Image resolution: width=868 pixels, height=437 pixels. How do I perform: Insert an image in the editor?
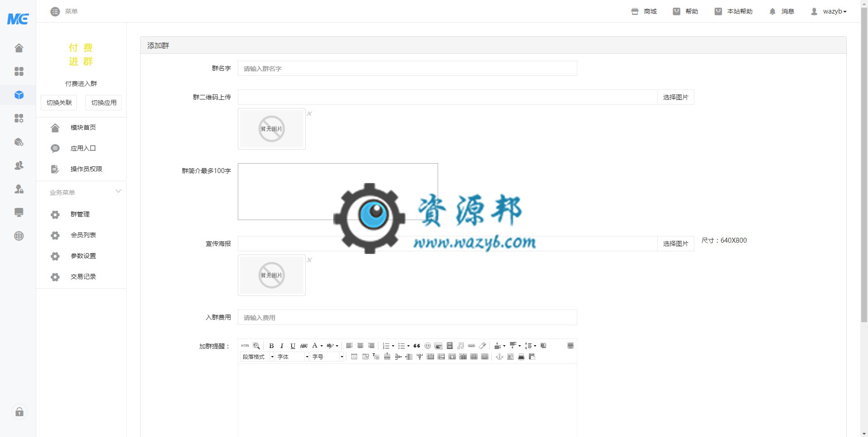pos(439,346)
